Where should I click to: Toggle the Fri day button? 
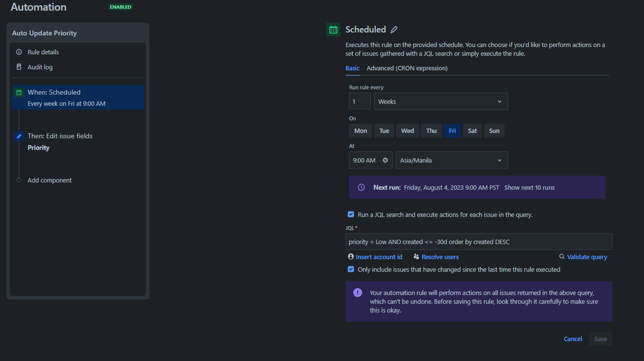click(x=452, y=131)
